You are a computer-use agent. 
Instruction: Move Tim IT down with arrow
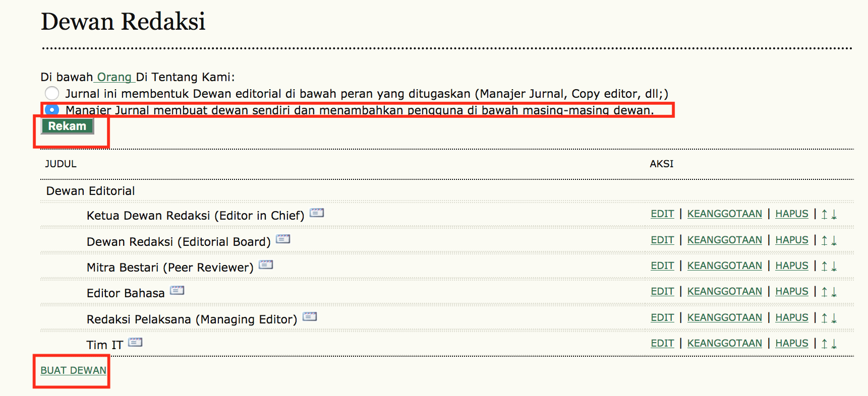coord(834,344)
